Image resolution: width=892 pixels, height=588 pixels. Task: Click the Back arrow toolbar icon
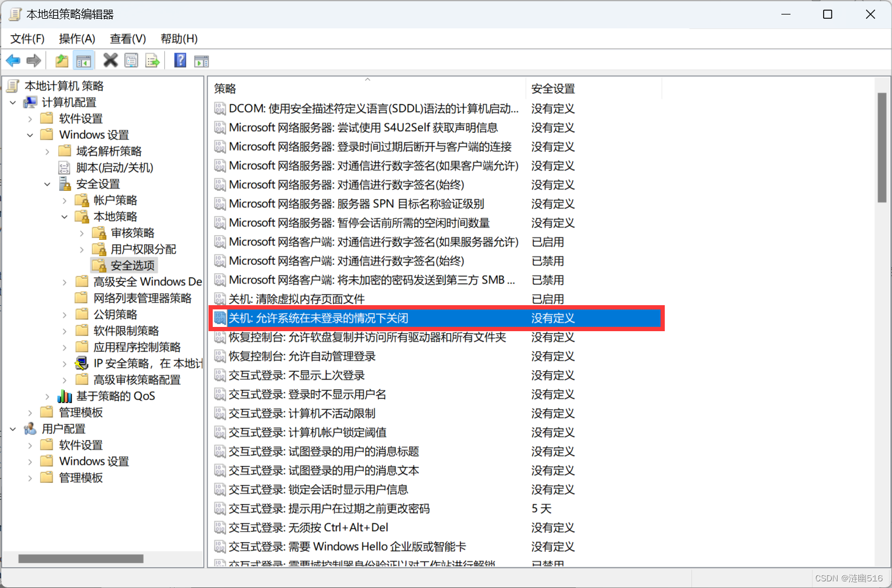13,60
